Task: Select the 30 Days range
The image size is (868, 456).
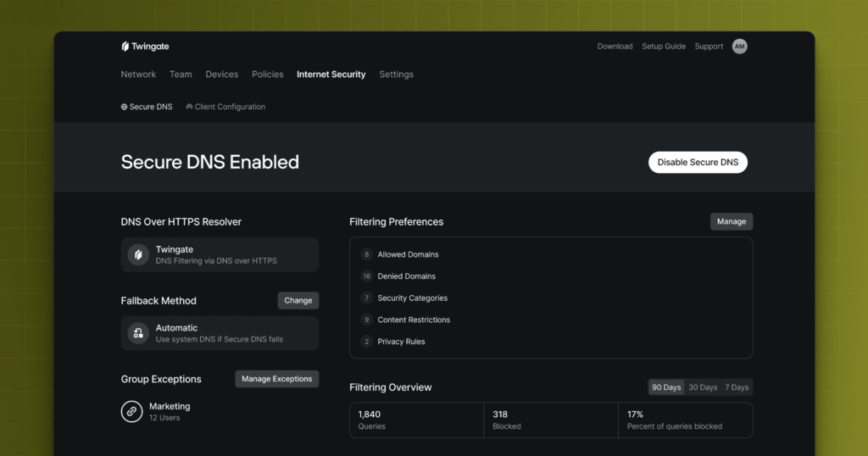Action: coord(703,387)
